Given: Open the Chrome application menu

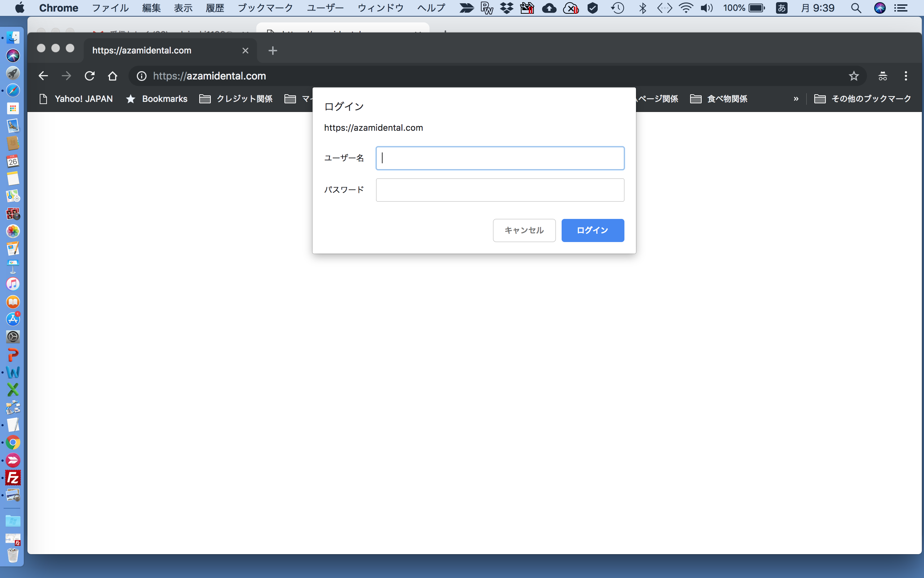Looking at the screenshot, I should coord(58,8).
